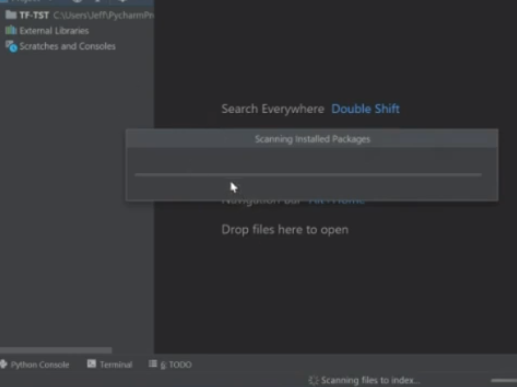517x387 pixels.
Task: Click the Search Everywhere text
Action: pyautogui.click(x=273, y=109)
